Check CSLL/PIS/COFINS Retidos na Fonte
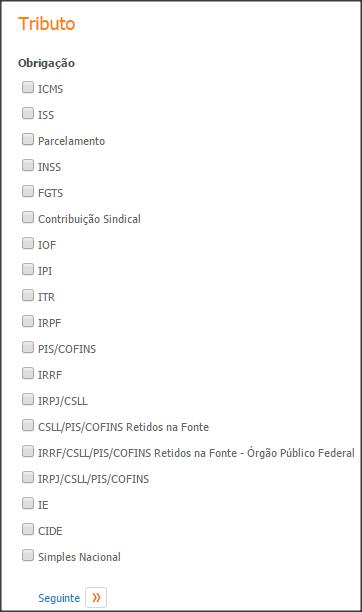 tap(28, 425)
